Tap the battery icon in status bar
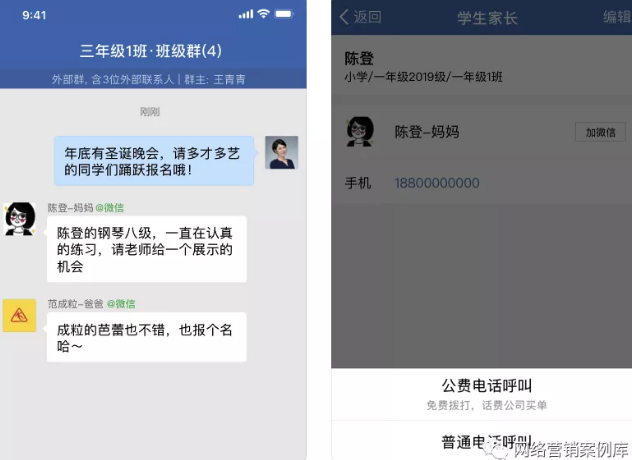This screenshot has height=460, width=632. [x=284, y=14]
